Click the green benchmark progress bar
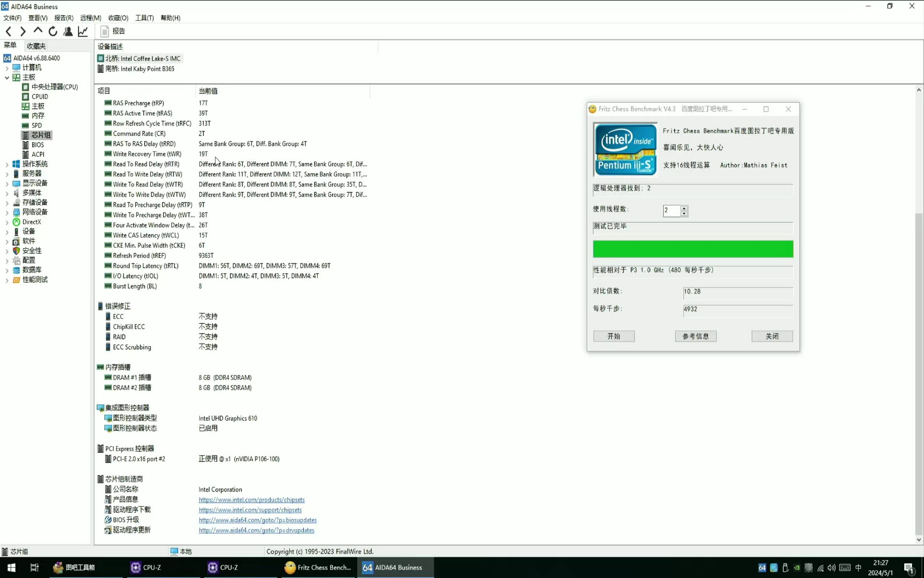 pos(693,249)
